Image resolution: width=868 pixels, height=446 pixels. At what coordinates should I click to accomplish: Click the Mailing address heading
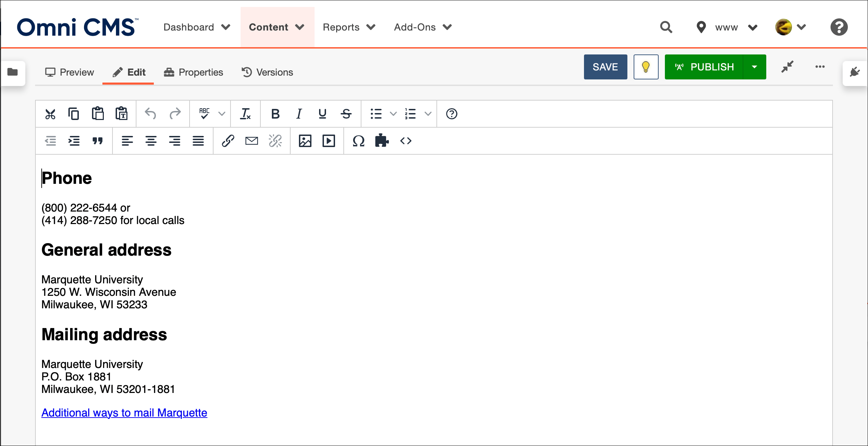(x=104, y=335)
